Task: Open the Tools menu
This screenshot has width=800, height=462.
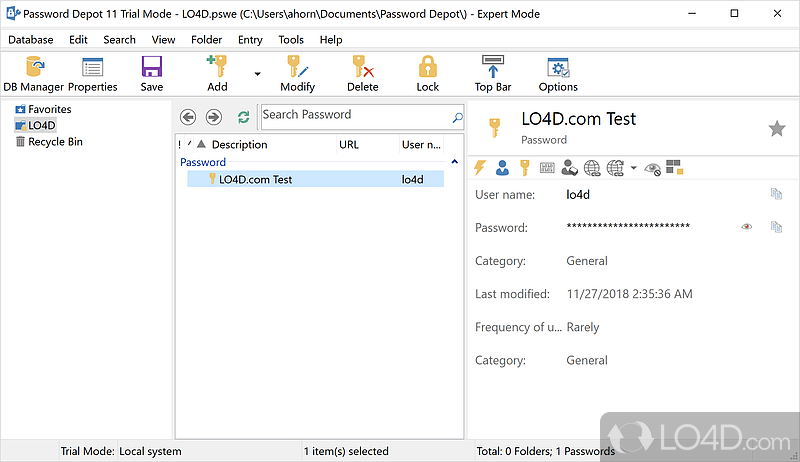Action: (x=291, y=40)
